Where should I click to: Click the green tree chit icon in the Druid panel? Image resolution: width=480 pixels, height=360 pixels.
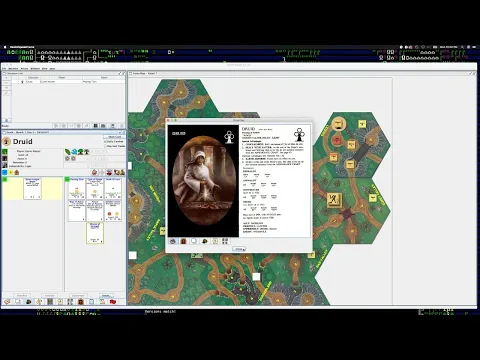click(x=80, y=152)
